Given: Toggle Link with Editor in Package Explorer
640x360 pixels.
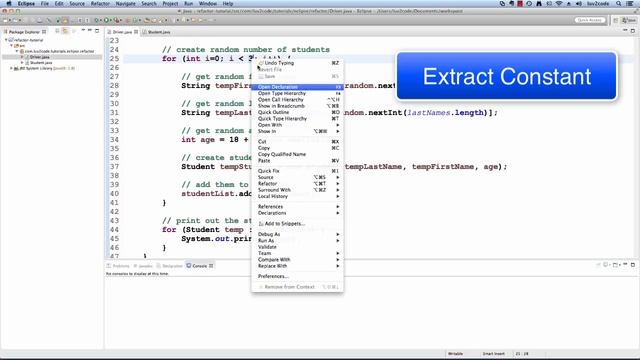Looking at the screenshot, I should click(x=65, y=31).
